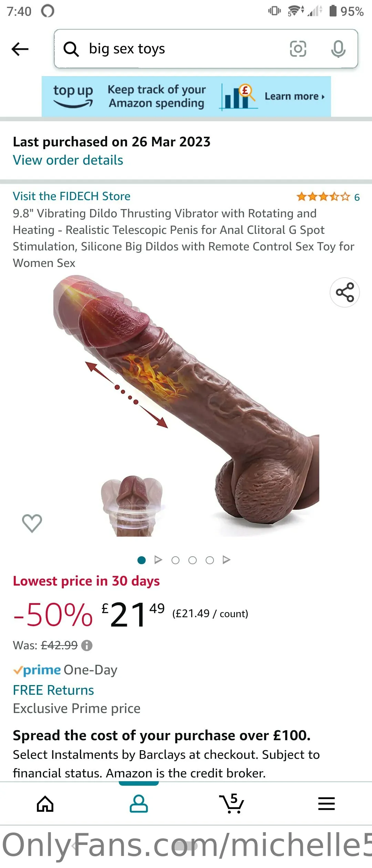The width and height of the screenshot is (372, 868).
Task: Activate the microphone voice search icon
Action: 338,49
